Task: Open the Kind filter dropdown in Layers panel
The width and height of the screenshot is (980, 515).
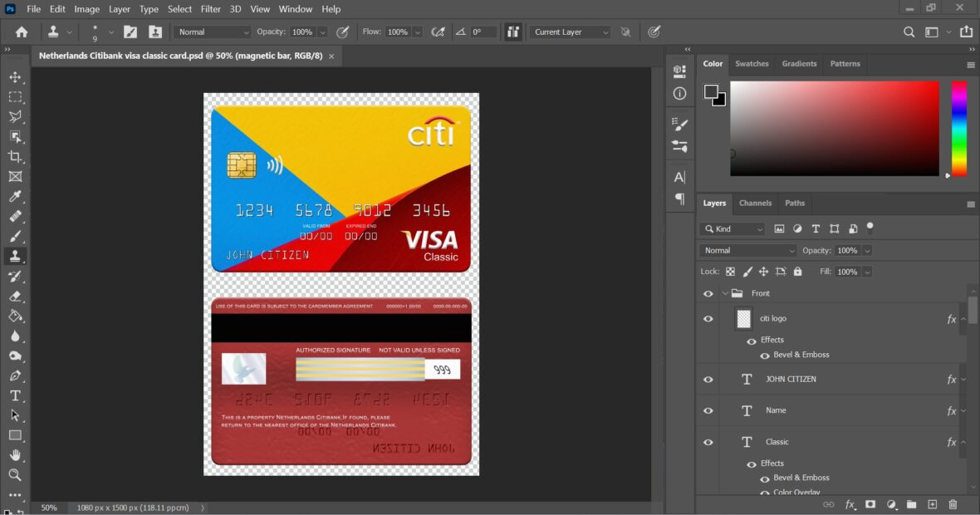Action: pyautogui.click(x=732, y=228)
